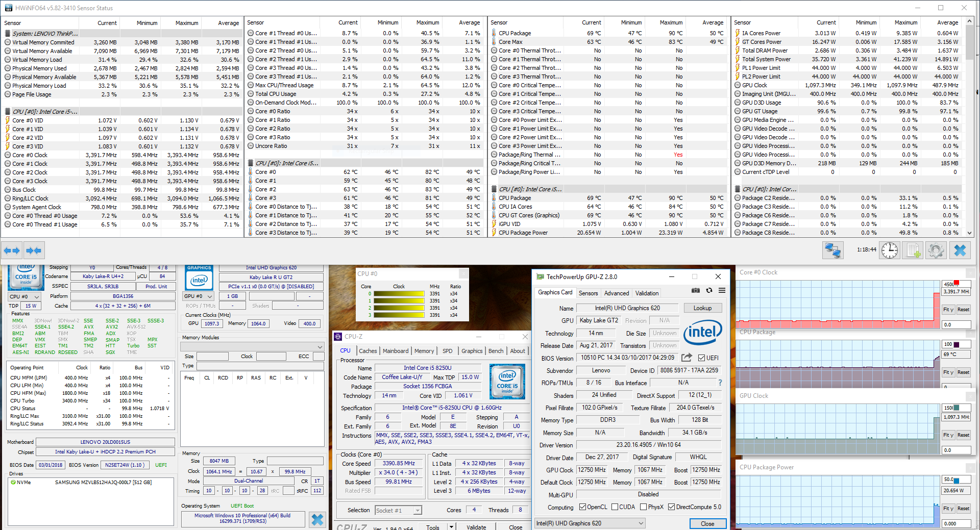Screen dimensions: 980x530
Task: Click the green NVMe drive status icon
Action: [13, 482]
